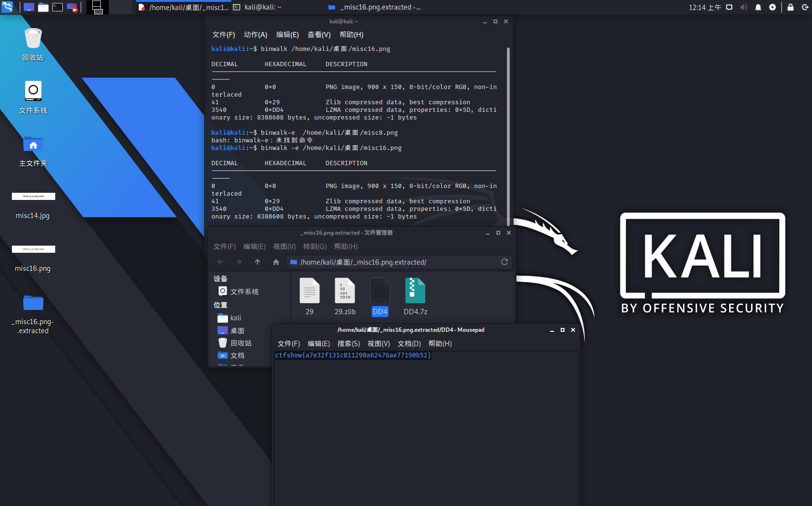Viewport: 812px width, 506px height.
Task: Launch the terminal emulator from the panel
Action: 58,7
